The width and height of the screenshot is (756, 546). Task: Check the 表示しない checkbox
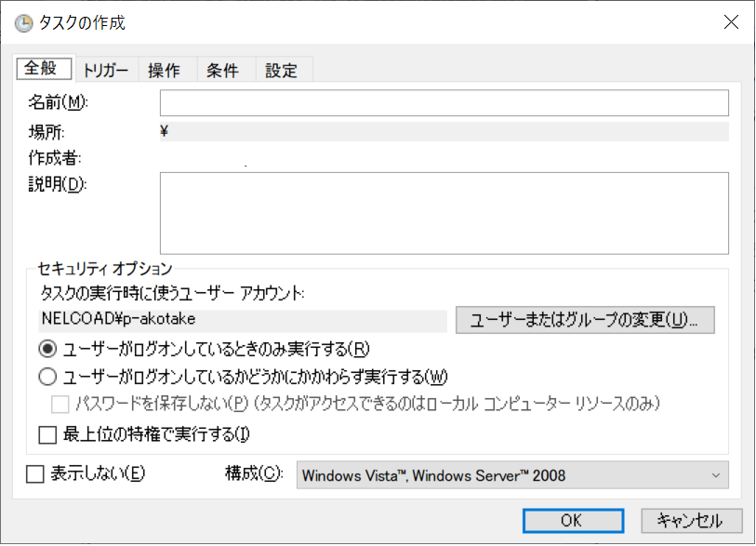[x=34, y=474]
